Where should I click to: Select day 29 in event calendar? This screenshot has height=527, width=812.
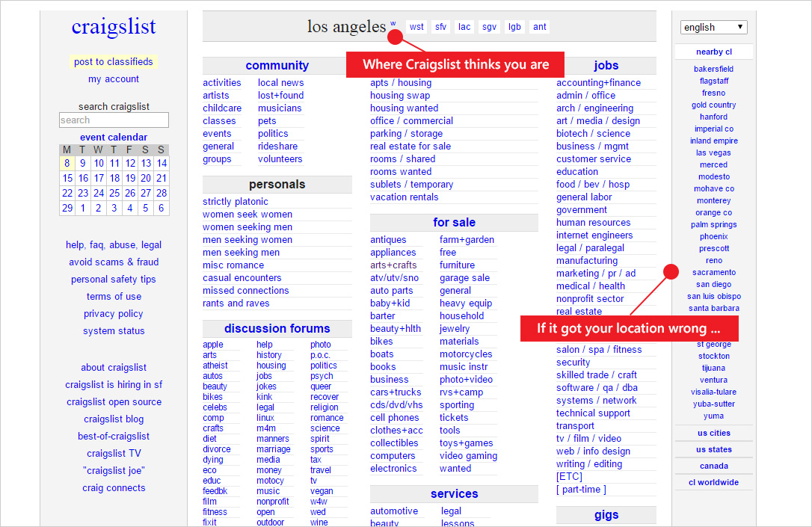pyautogui.click(x=67, y=208)
